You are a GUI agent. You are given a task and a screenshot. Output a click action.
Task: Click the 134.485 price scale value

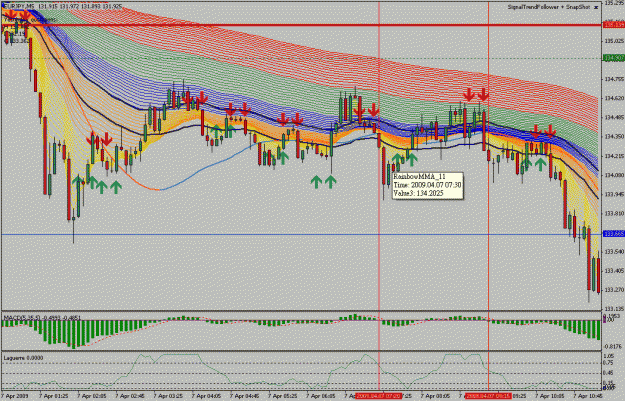(x=614, y=117)
